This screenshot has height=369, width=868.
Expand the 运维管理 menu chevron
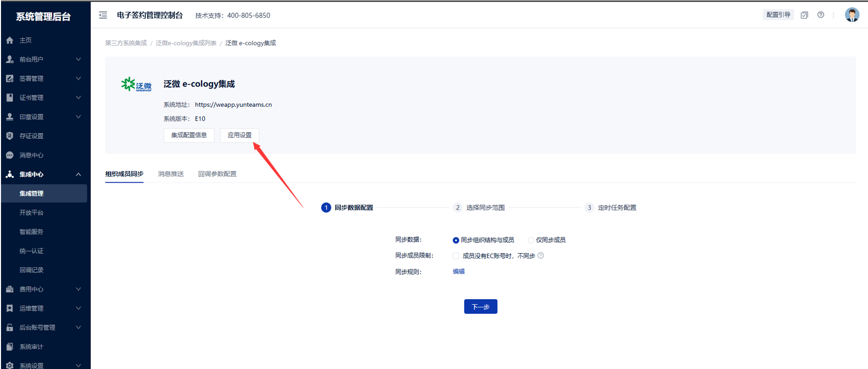click(x=78, y=308)
